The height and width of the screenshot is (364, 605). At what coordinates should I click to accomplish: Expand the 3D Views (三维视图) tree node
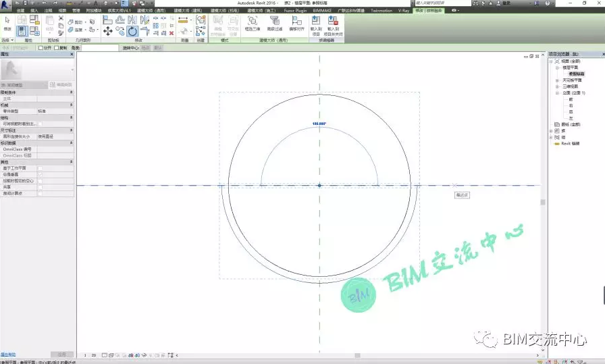(557, 86)
